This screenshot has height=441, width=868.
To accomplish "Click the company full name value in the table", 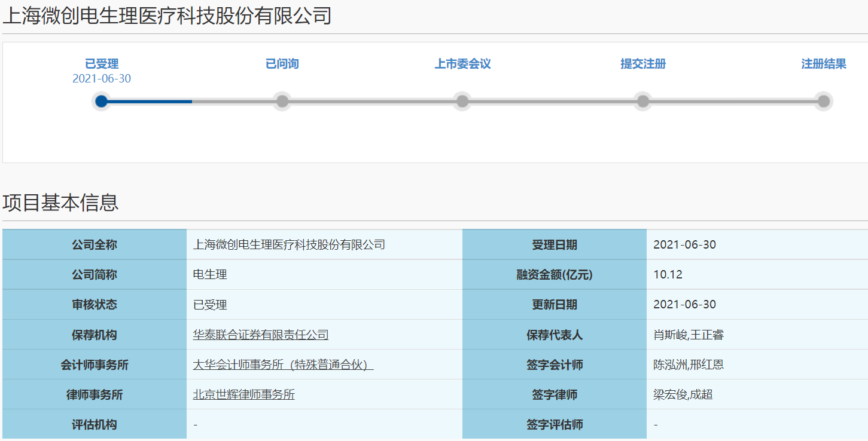I will point(289,244).
